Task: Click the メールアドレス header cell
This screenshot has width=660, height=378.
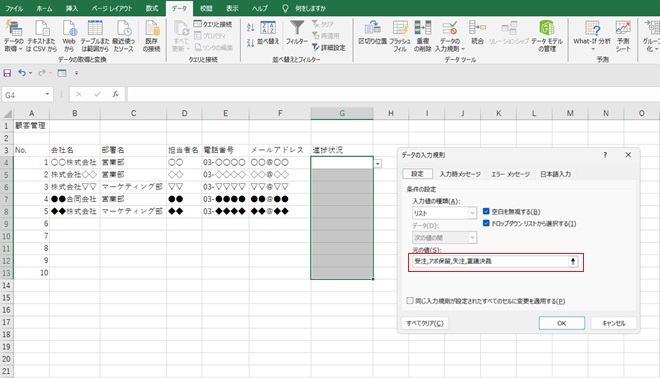Action: pyautogui.click(x=280, y=150)
